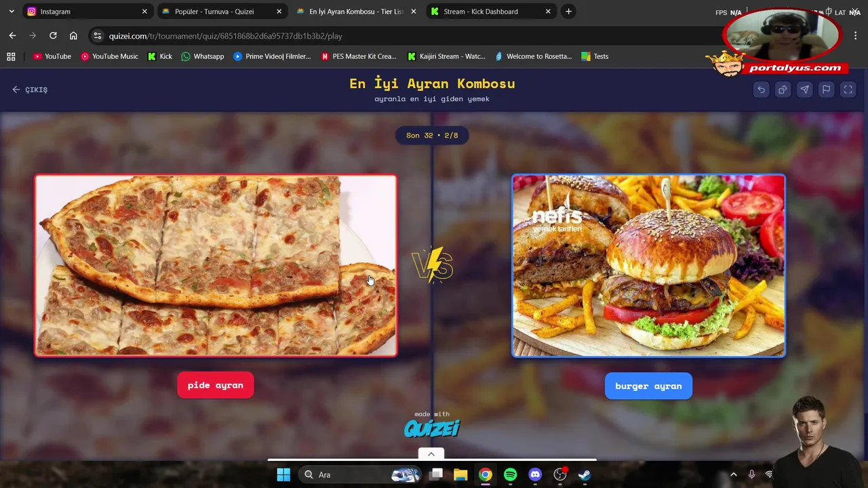Open Steam from the taskbar

[585, 474]
